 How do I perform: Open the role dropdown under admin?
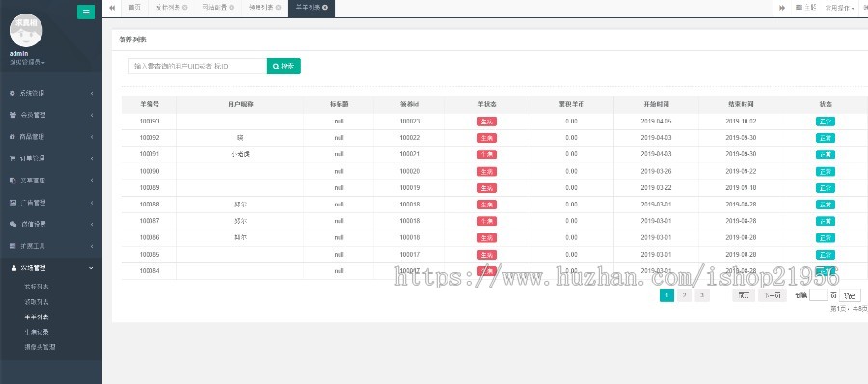point(27,62)
